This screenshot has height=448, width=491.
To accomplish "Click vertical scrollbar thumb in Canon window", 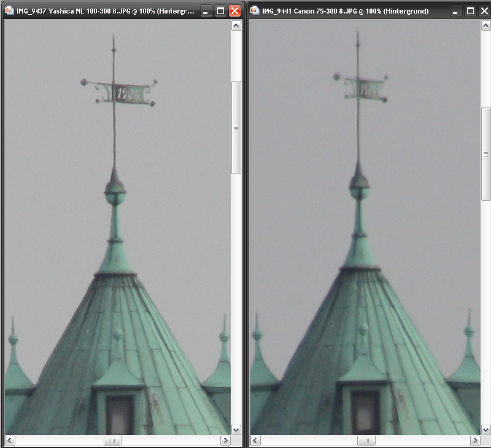I will pos(485,153).
